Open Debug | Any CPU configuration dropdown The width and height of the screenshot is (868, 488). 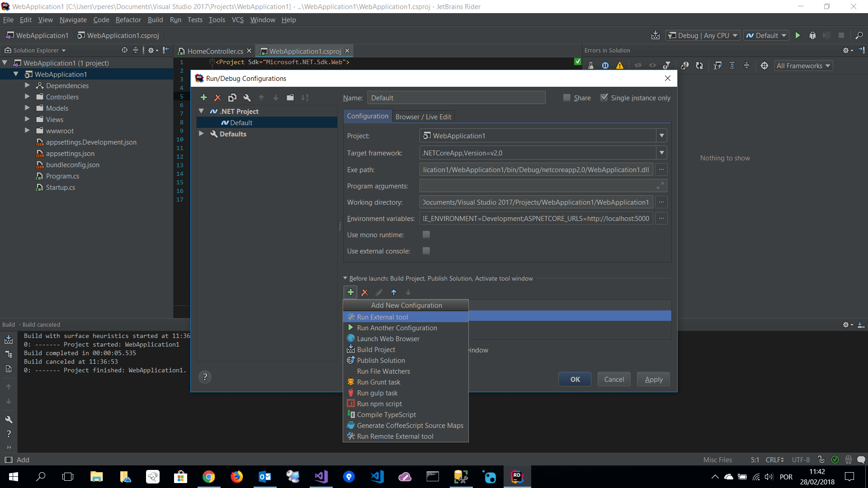pyautogui.click(x=703, y=35)
